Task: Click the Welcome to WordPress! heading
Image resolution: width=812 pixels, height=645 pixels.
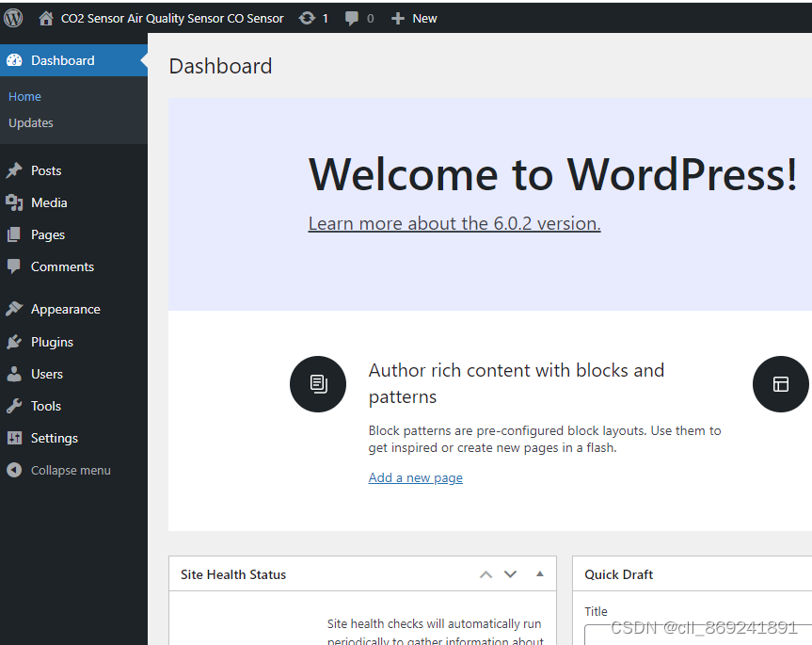Action: (552, 174)
